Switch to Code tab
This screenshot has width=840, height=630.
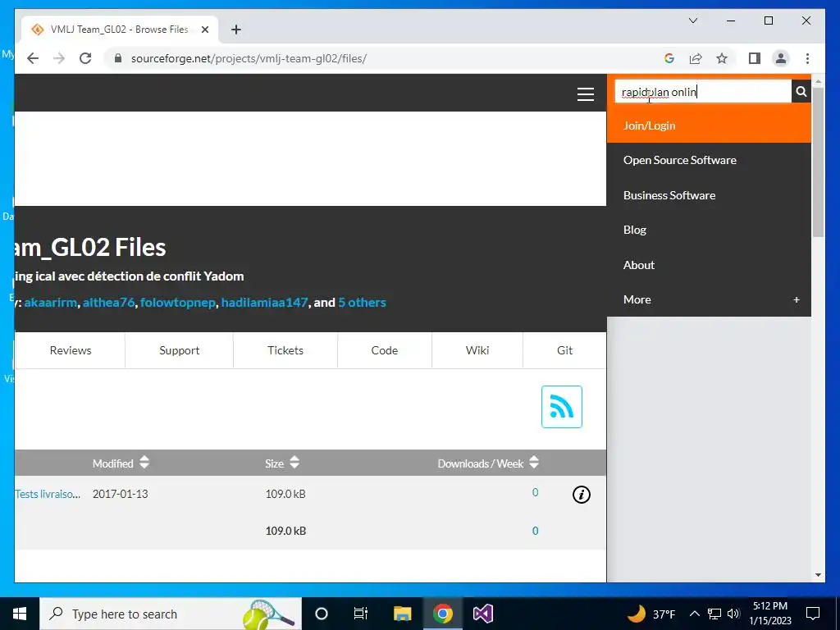tap(384, 350)
